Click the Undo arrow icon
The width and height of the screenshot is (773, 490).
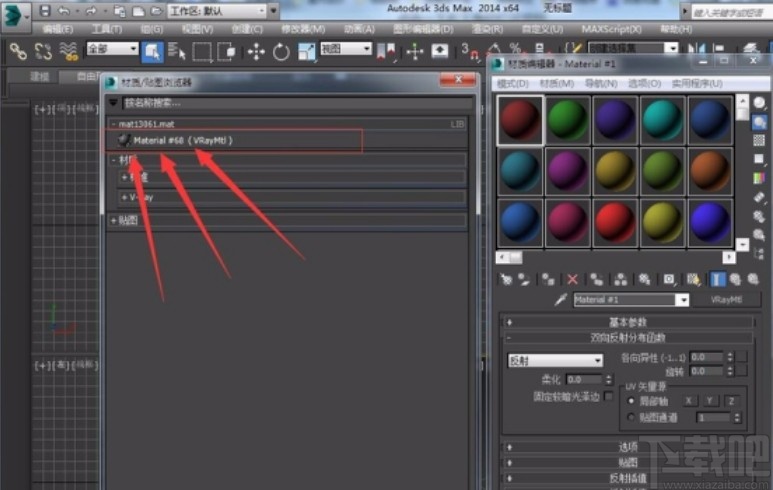[x=63, y=10]
